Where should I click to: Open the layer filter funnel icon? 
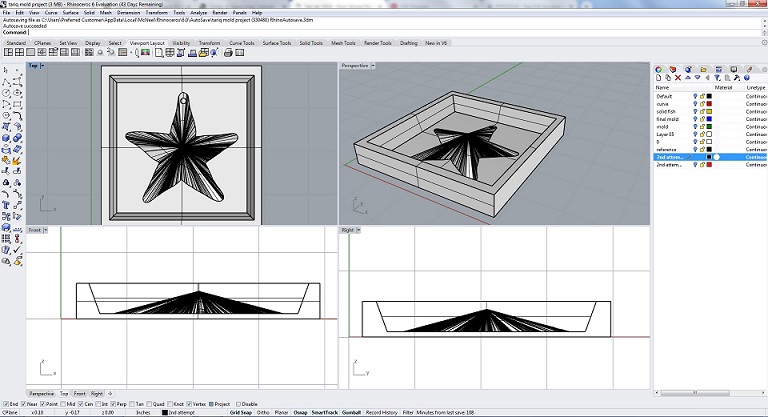tap(719, 76)
